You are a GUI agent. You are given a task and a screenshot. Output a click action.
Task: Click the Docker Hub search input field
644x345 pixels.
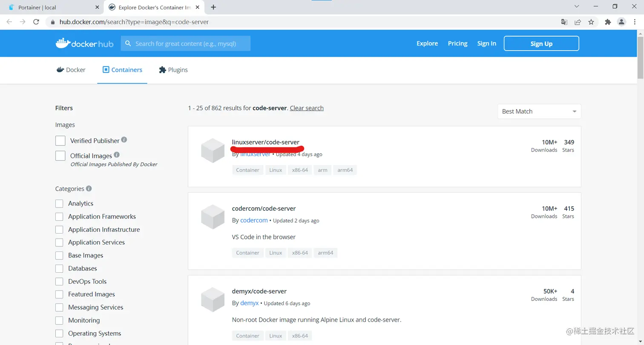point(186,43)
